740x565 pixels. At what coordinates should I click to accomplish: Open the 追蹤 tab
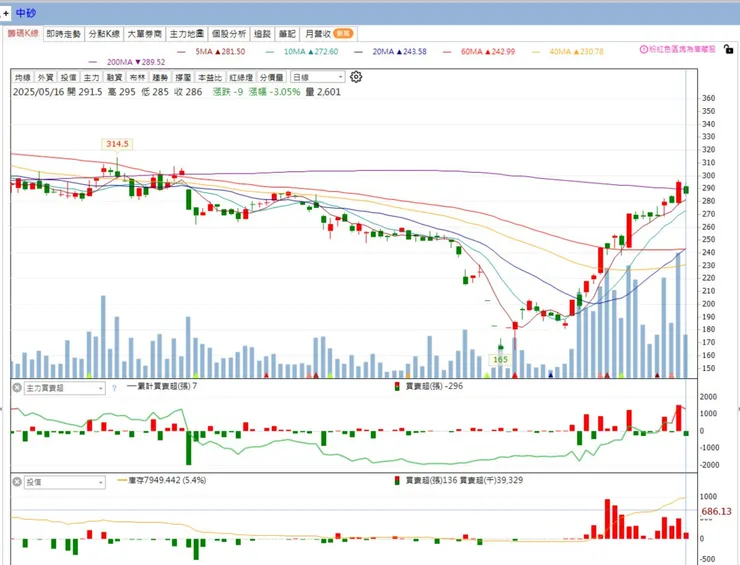point(262,34)
